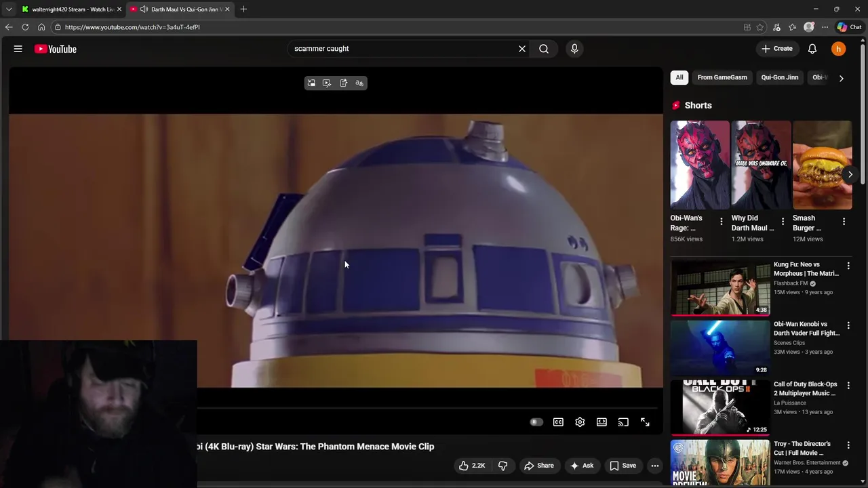Image resolution: width=868 pixels, height=488 pixels.
Task: Open the 'Obi-Wan Kenobi vs Darth Vader Full Fight' video
Action: point(807,329)
